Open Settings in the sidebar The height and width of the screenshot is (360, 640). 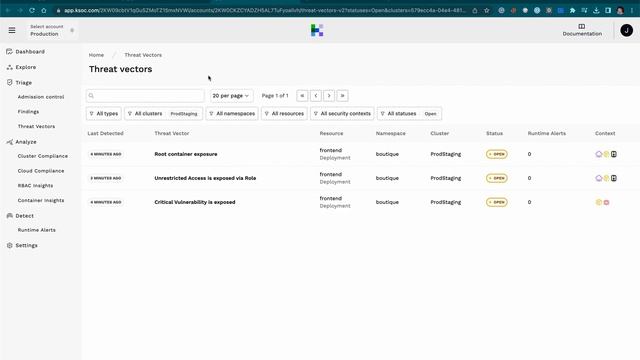(x=26, y=245)
